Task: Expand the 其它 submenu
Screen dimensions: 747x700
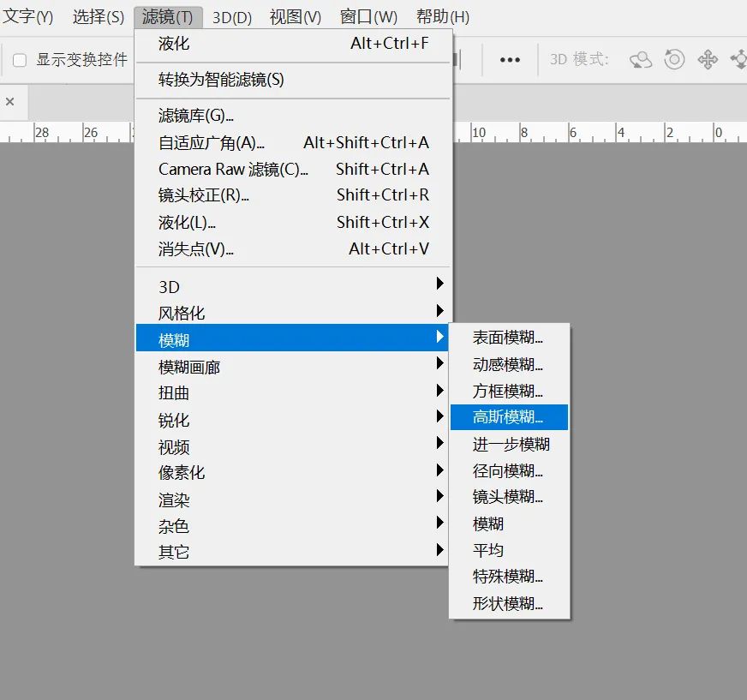Action: click(x=292, y=552)
